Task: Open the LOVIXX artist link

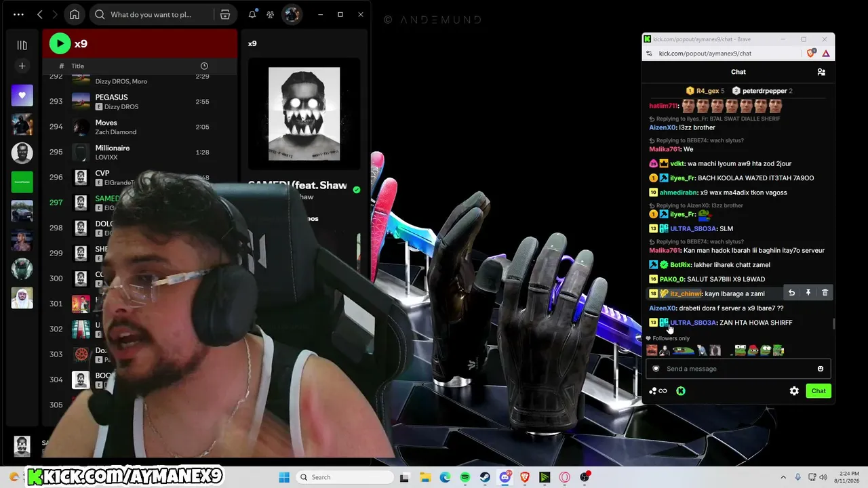Action: coord(106,157)
